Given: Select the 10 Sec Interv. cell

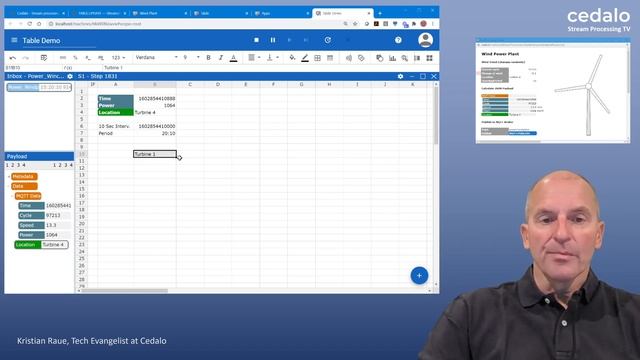Looking at the screenshot, I should tap(116, 127).
